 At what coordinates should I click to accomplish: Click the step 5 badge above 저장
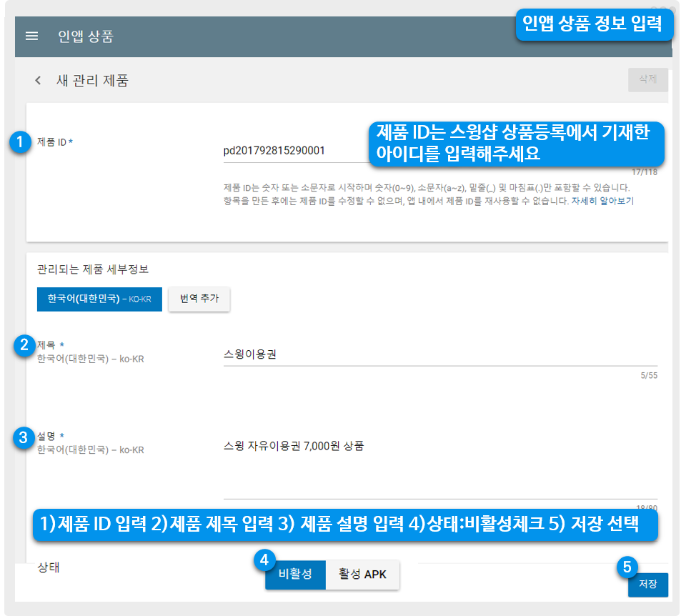(627, 567)
